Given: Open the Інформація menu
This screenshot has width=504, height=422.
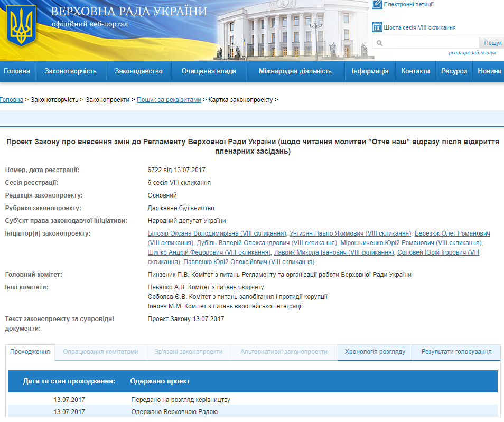Looking at the screenshot, I should pyautogui.click(x=370, y=71).
